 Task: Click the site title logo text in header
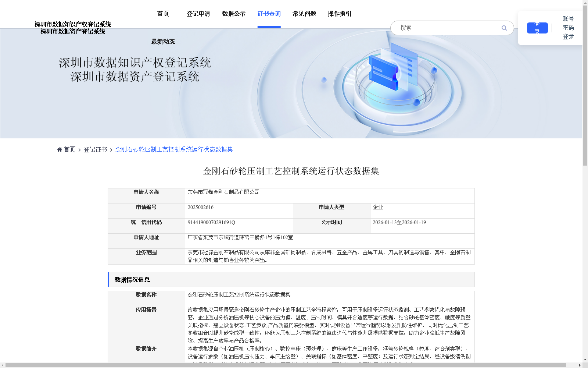73,28
